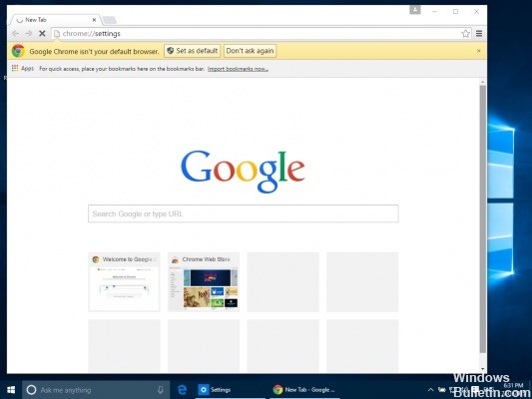The width and height of the screenshot is (532, 399).
Task: Open a new blank tab
Action: coord(109,20)
